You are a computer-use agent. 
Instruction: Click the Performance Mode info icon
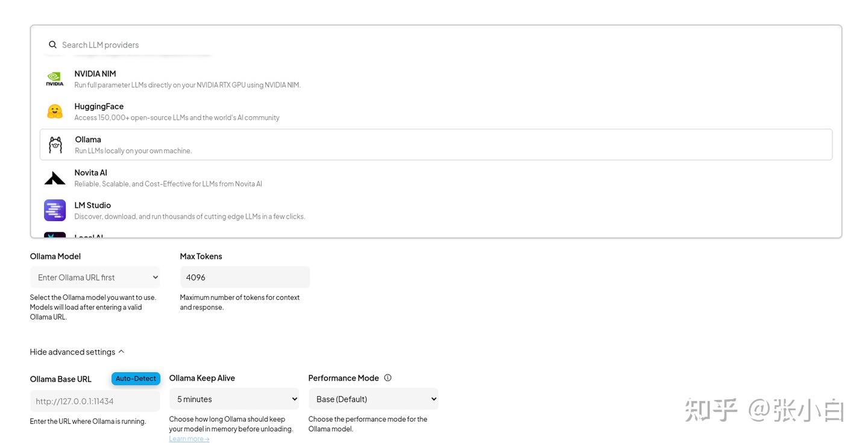click(x=388, y=378)
